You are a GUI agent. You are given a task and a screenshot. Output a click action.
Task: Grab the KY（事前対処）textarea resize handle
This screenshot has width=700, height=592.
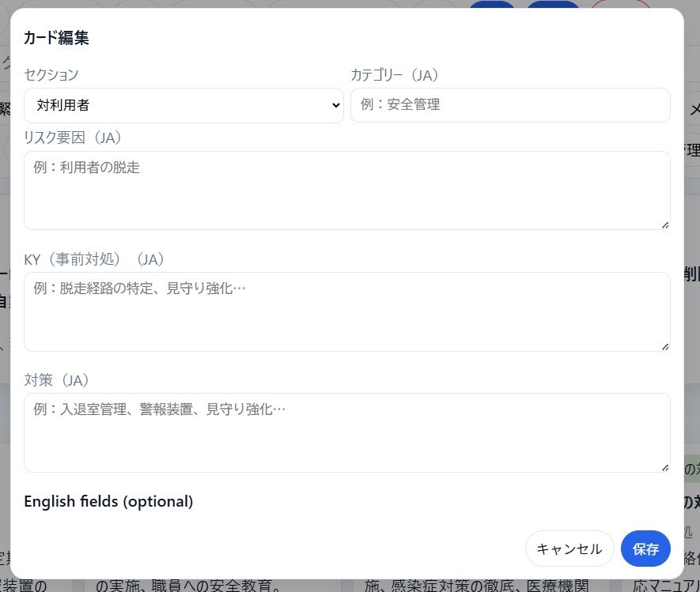tap(665, 347)
